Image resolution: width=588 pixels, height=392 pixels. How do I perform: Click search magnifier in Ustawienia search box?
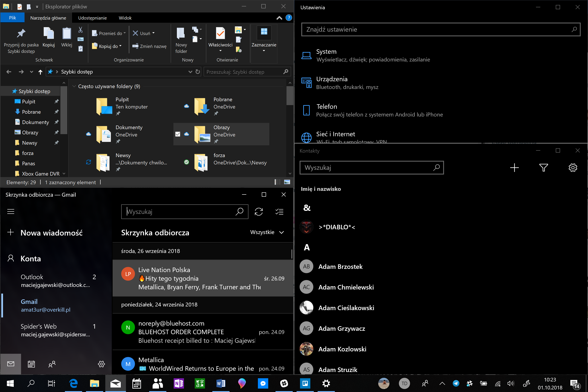pos(574,29)
